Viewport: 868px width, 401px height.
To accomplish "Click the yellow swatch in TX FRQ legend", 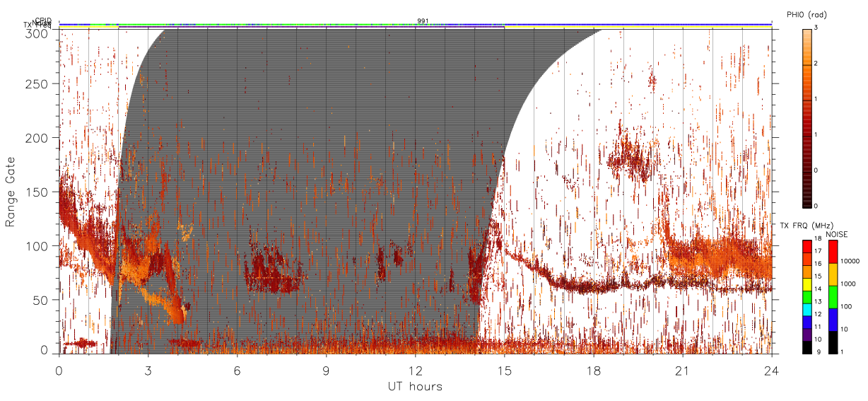I will click(807, 284).
